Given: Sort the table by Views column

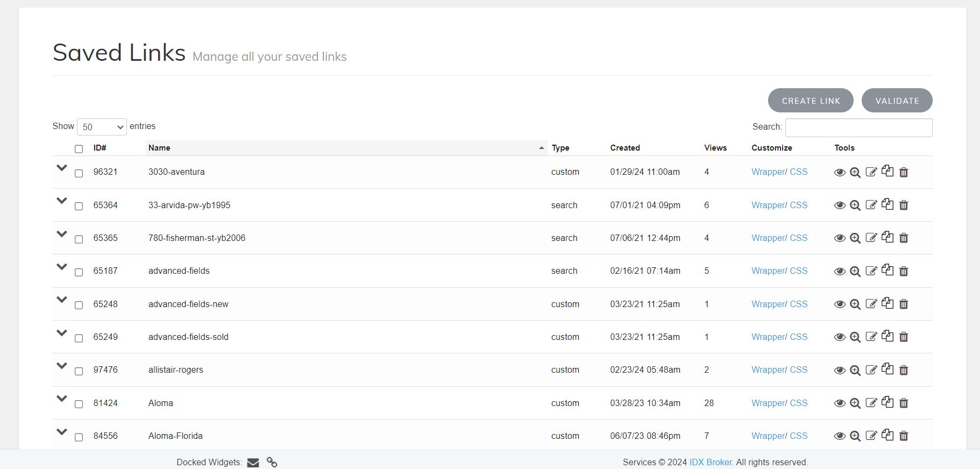Looking at the screenshot, I should point(715,148).
